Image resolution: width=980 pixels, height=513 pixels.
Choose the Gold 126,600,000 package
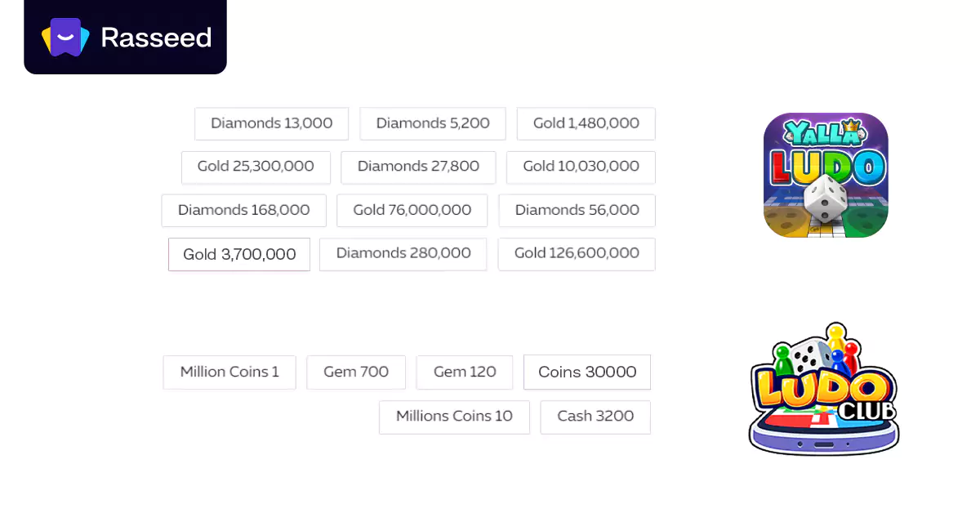[577, 253]
